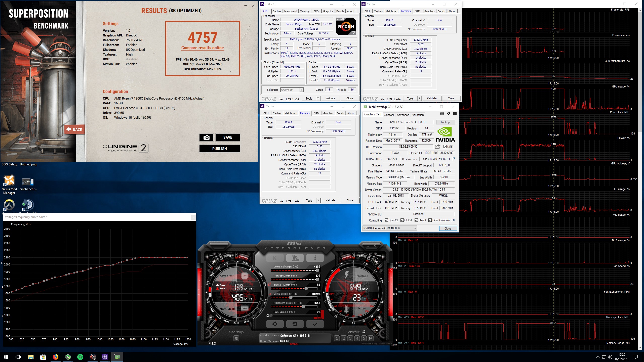Click the monitoring graph vertical scrollbar down arrow
Image resolution: width=644 pixels, height=362 pixels.
click(x=640, y=348)
